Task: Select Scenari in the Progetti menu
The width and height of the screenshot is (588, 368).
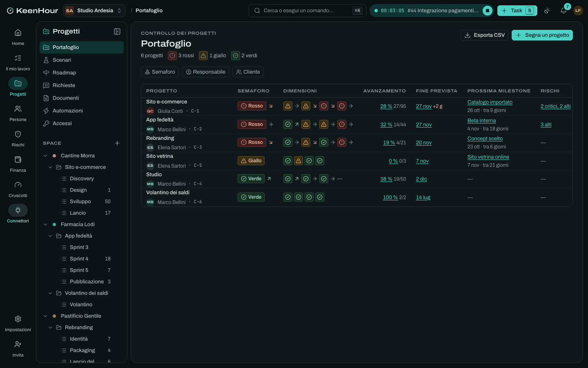Action: click(x=82, y=60)
